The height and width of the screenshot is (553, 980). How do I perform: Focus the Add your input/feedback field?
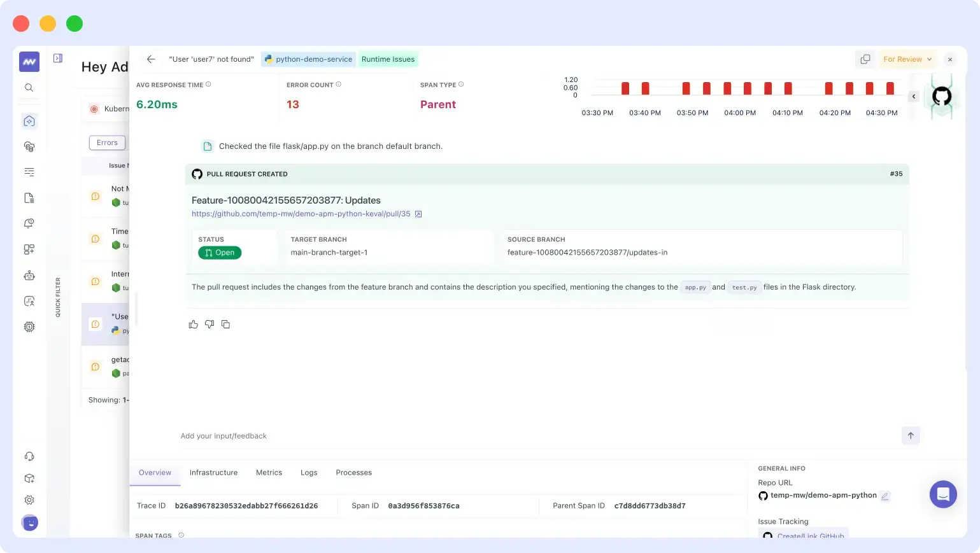(x=538, y=436)
